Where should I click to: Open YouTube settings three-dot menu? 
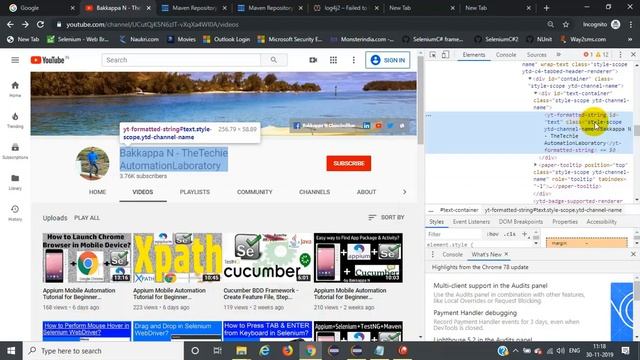353,60
